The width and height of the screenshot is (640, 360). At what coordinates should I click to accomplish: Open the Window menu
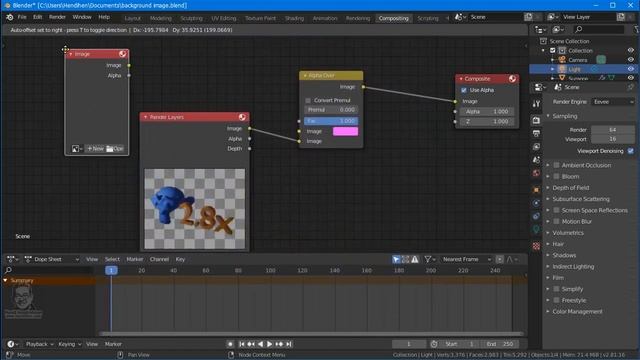[82, 17]
